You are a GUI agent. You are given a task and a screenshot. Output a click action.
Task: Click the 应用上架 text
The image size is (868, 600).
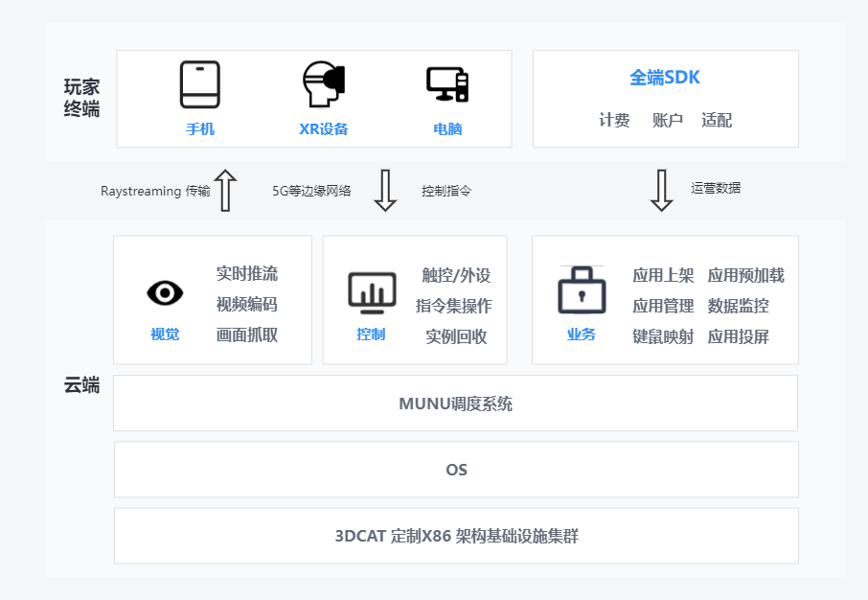(x=663, y=275)
